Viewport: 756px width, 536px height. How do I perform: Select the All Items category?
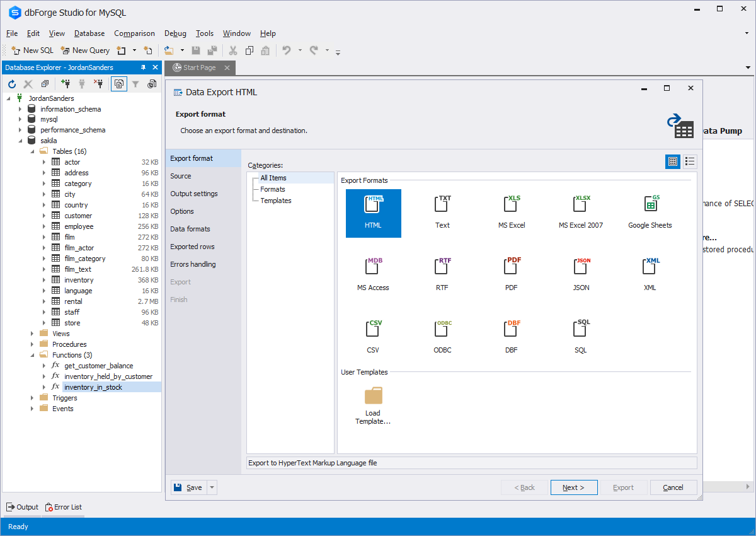click(273, 178)
